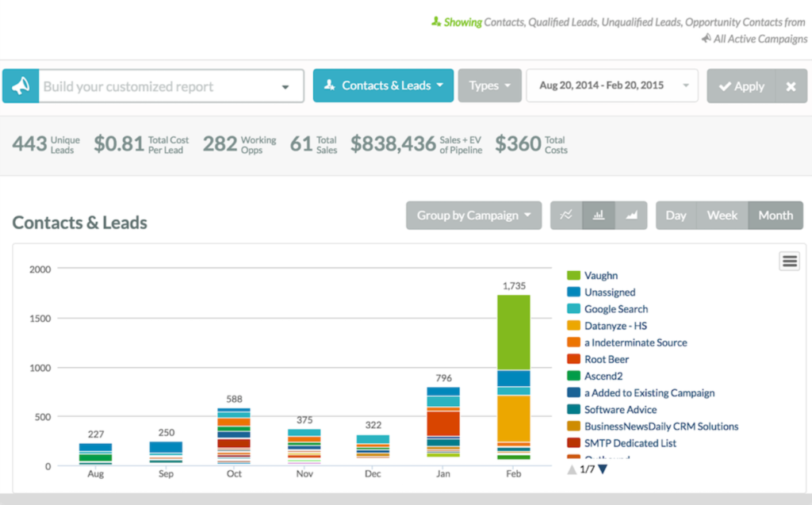Click BusinessNewsDaily CRM Solutions legend label
The width and height of the screenshot is (812, 505).
(661, 427)
